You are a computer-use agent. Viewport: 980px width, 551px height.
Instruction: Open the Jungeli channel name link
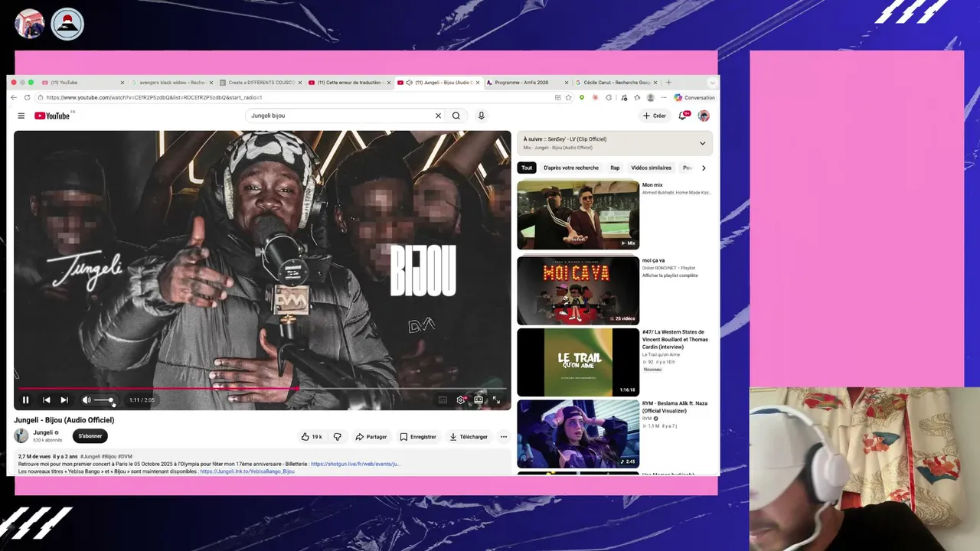click(43, 432)
